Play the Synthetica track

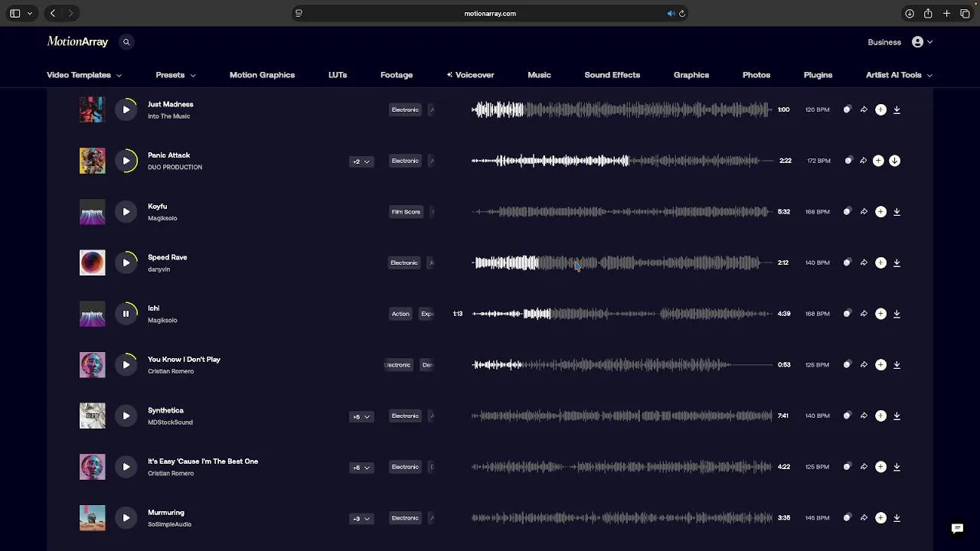(126, 416)
